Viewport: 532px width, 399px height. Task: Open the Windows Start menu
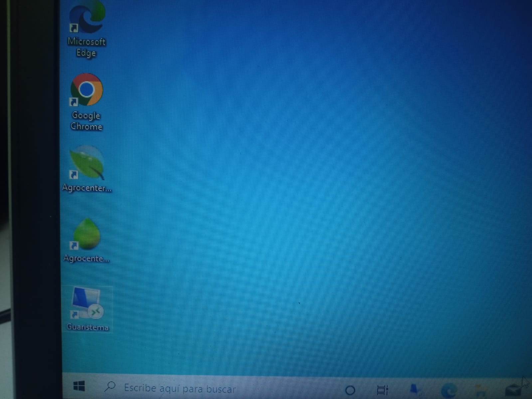tap(79, 386)
